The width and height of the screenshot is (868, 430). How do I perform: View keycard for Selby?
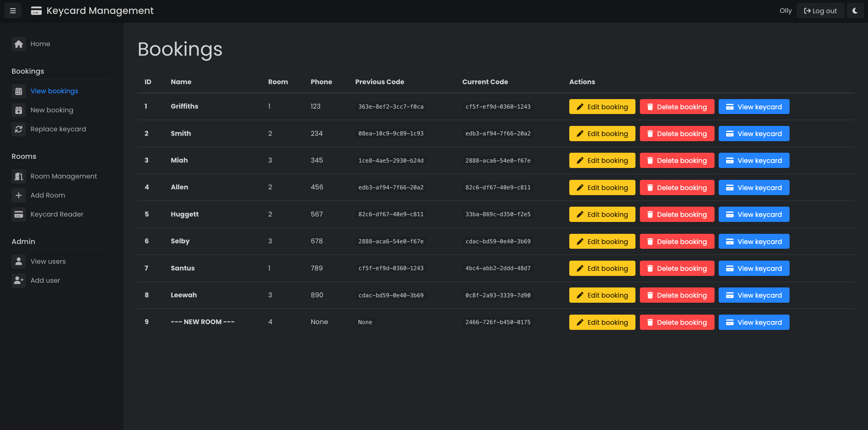point(754,242)
